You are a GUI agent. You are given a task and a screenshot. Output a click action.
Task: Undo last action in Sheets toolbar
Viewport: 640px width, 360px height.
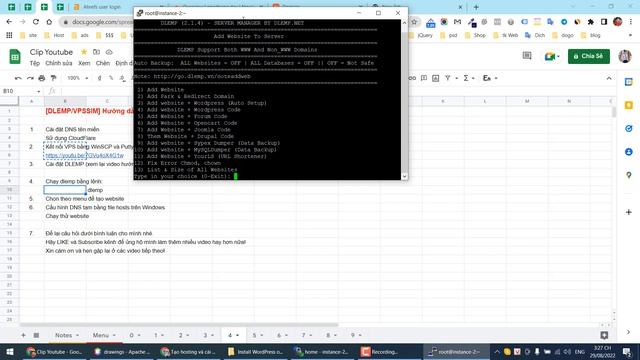click(18, 78)
